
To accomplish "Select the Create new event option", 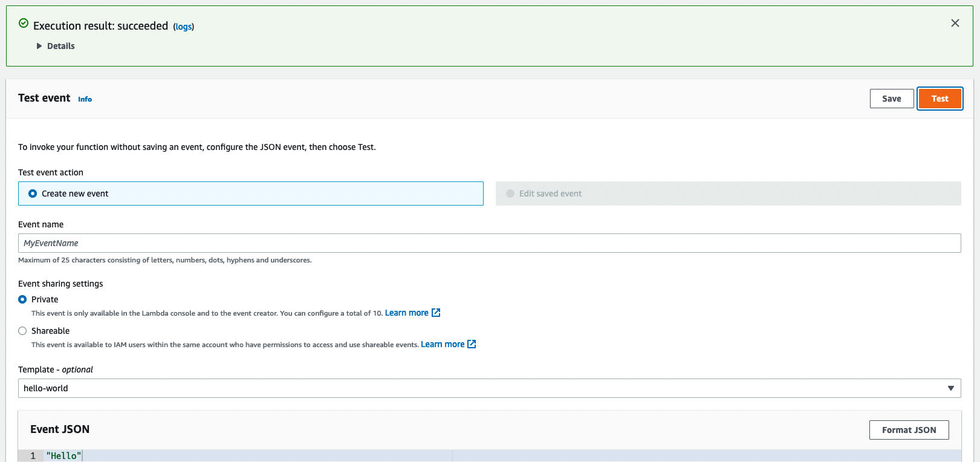I will coord(251,194).
